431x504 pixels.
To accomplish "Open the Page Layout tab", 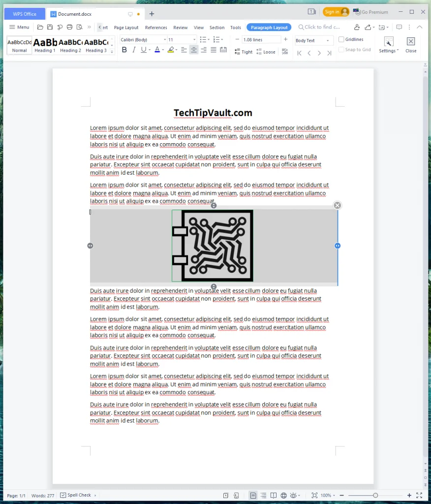I will click(x=126, y=28).
